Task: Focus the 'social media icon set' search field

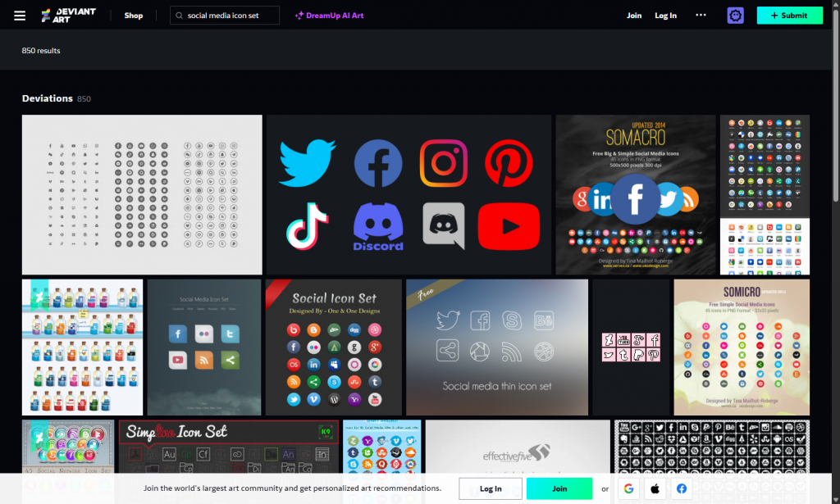Action: [x=225, y=16]
